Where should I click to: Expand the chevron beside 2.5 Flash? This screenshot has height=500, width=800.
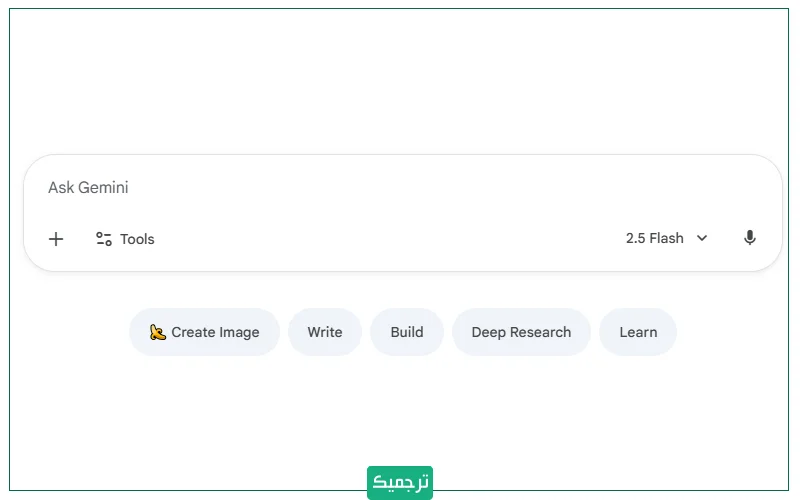(x=702, y=238)
